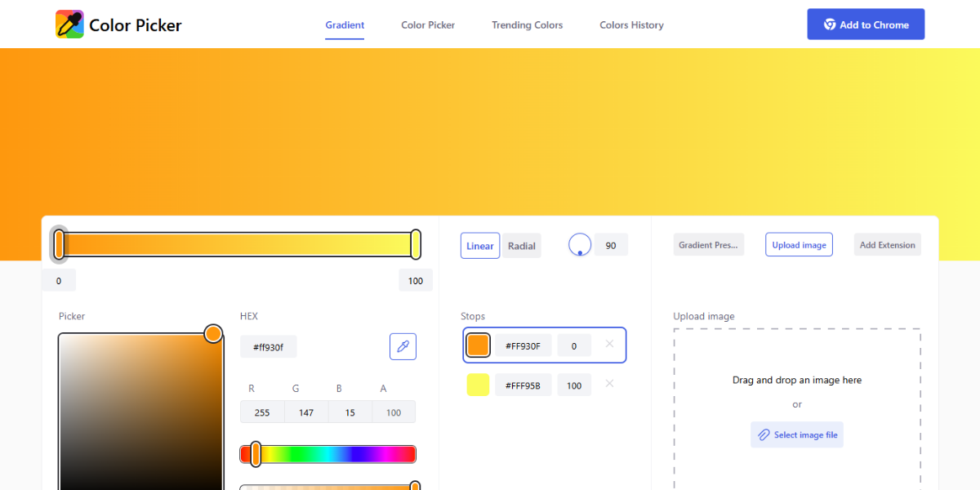Click the Color Picker app logo
This screenshot has height=490, width=980.
[x=68, y=24]
